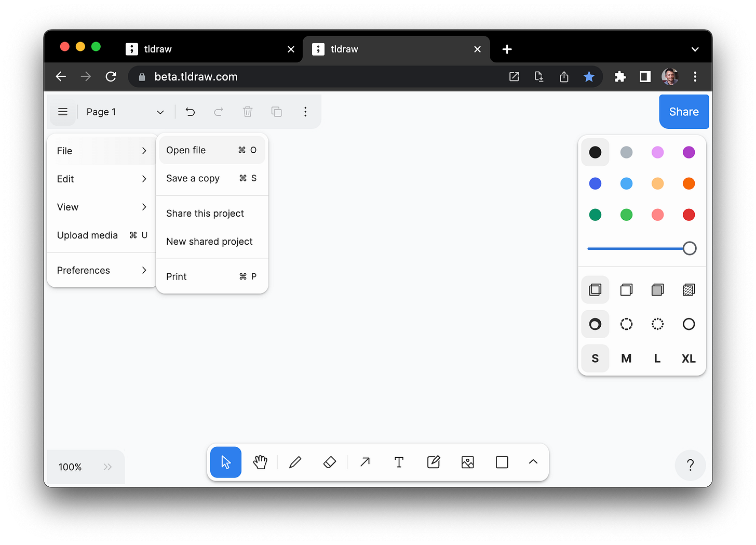
Task: Choose Save a copy
Action: click(212, 178)
